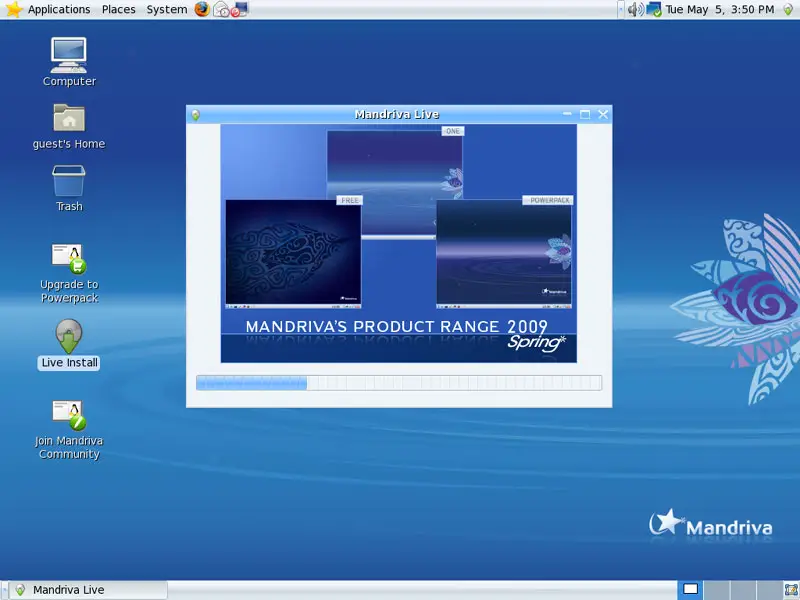The height and width of the screenshot is (600, 800).
Task: Click the Mandriva Live window menu icon
Action: [x=195, y=115]
